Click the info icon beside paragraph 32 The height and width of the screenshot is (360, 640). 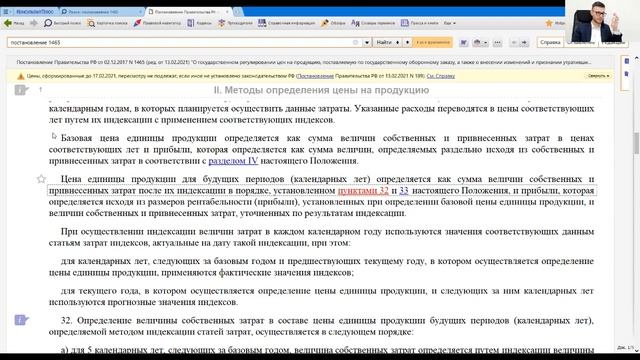click(21, 320)
